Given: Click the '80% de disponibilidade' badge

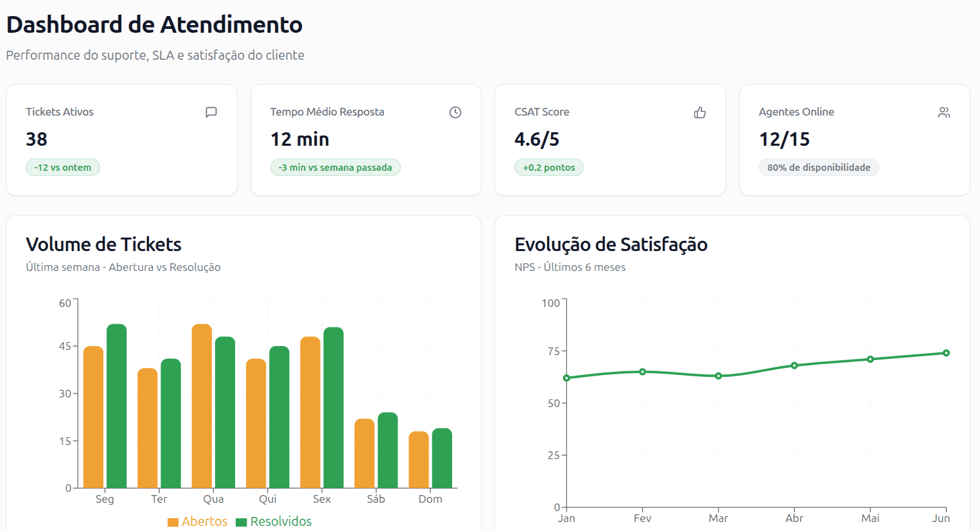Looking at the screenshot, I should pos(819,167).
